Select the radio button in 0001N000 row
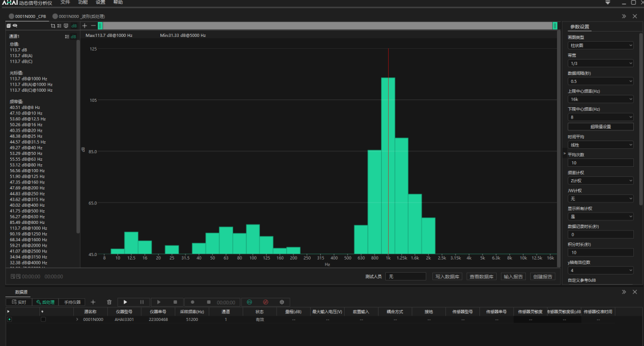This screenshot has width=644, height=346. 10,319
